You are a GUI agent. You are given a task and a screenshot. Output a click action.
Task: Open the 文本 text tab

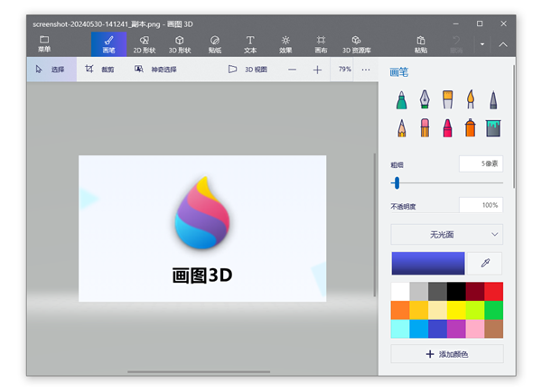pos(250,44)
